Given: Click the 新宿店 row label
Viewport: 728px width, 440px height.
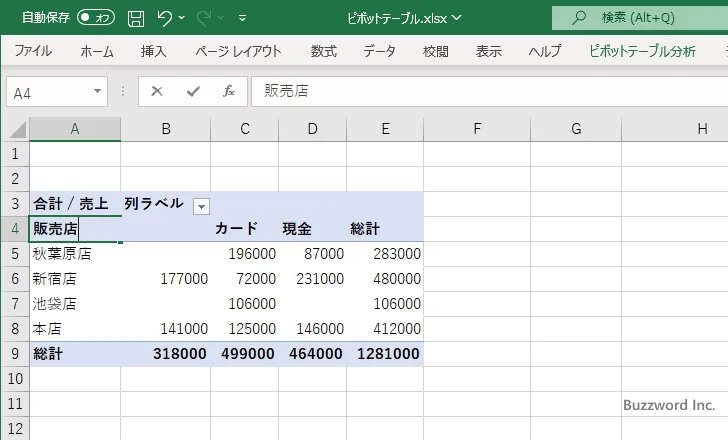Looking at the screenshot, I should pyautogui.click(x=75, y=279).
